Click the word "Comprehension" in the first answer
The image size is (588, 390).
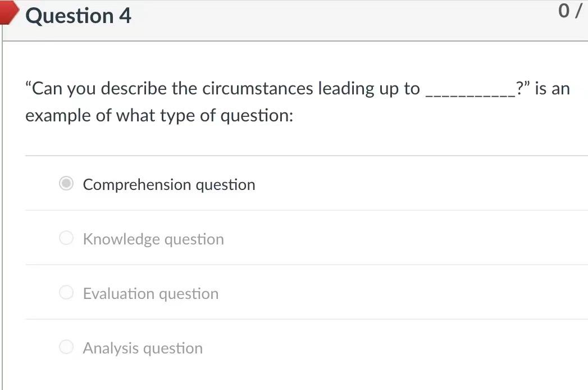[137, 185]
